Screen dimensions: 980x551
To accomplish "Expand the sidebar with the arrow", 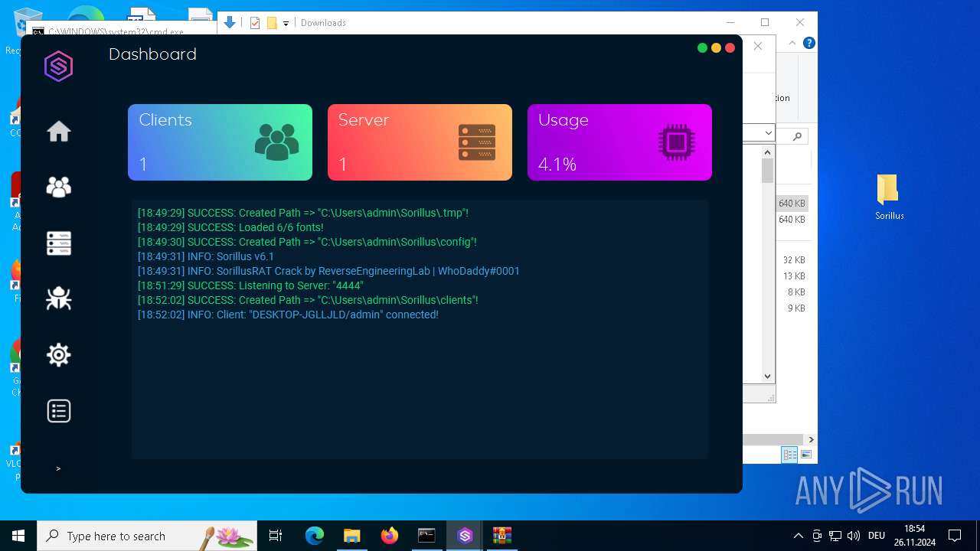I will pos(58,468).
